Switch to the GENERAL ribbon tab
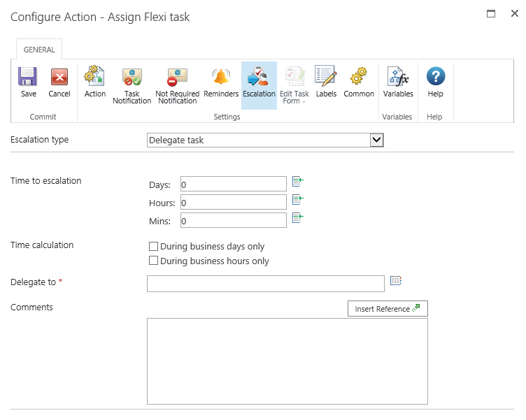 coord(40,50)
